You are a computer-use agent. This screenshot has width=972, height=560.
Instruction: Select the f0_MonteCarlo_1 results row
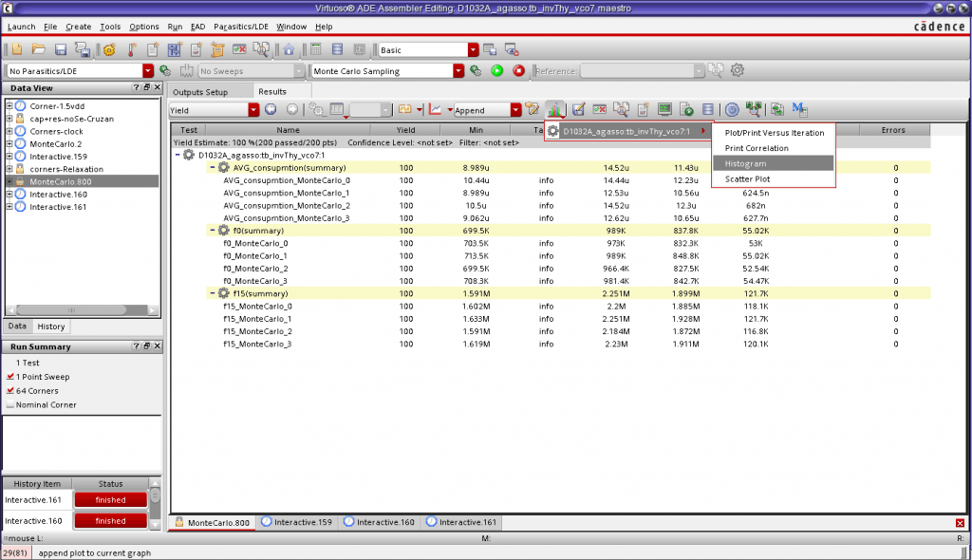551,255
